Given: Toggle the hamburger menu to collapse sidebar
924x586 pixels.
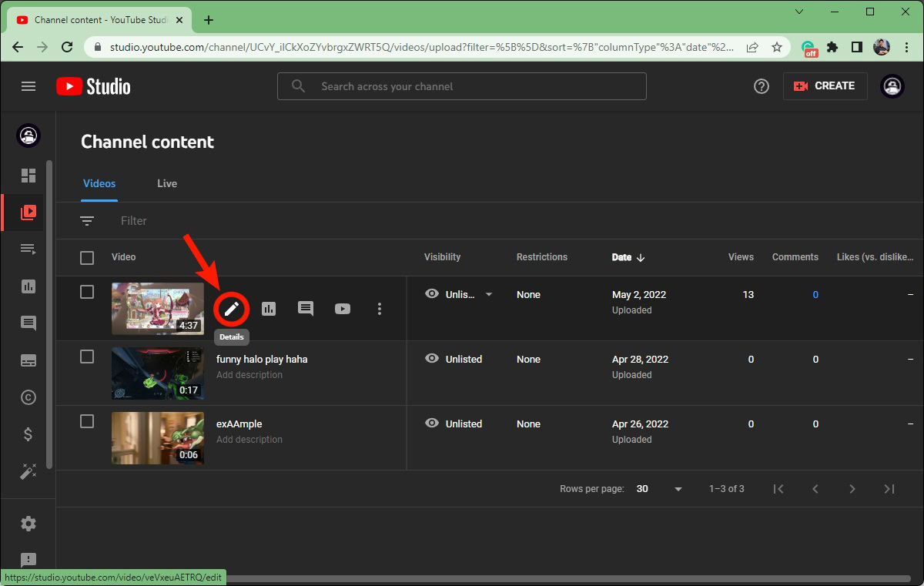Looking at the screenshot, I should click(x=28, y=86).
